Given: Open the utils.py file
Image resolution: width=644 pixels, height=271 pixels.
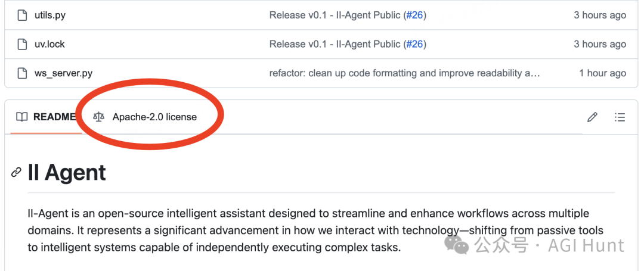Looking at the screenshot, I should coord(50,15).
